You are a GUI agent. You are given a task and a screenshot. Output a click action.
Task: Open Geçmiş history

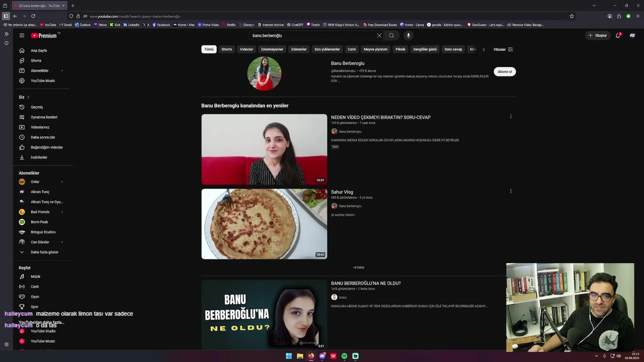tap(37, 107)
